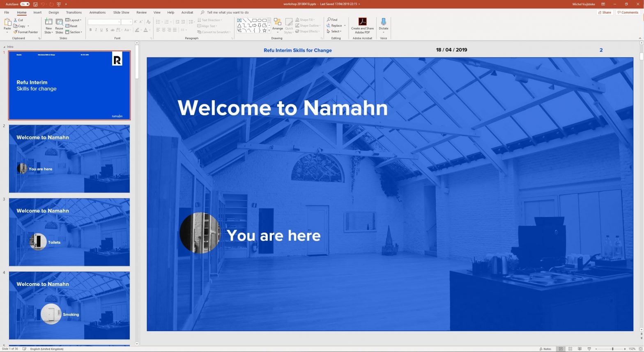Toggle Underline formatting
The height and width of the screenshot is (352, 644).
[x=101, y=30]
